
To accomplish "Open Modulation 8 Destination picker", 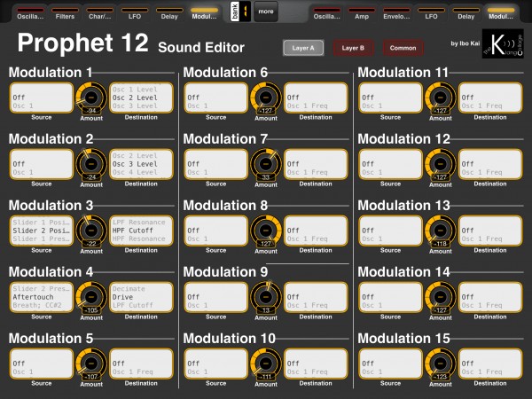I will coord(316,231).
